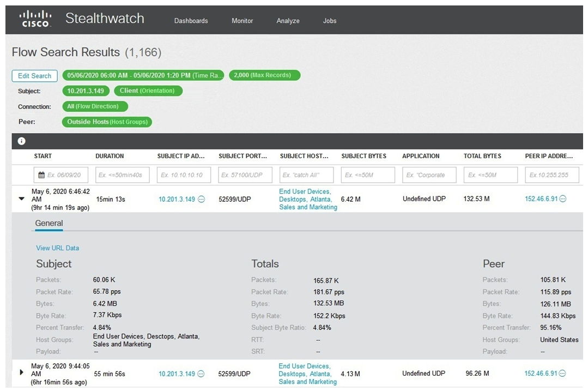Viewport: 588px width, 391px height.
Task: Click the 6.42 M subject bytes cell
Action: 350,199
